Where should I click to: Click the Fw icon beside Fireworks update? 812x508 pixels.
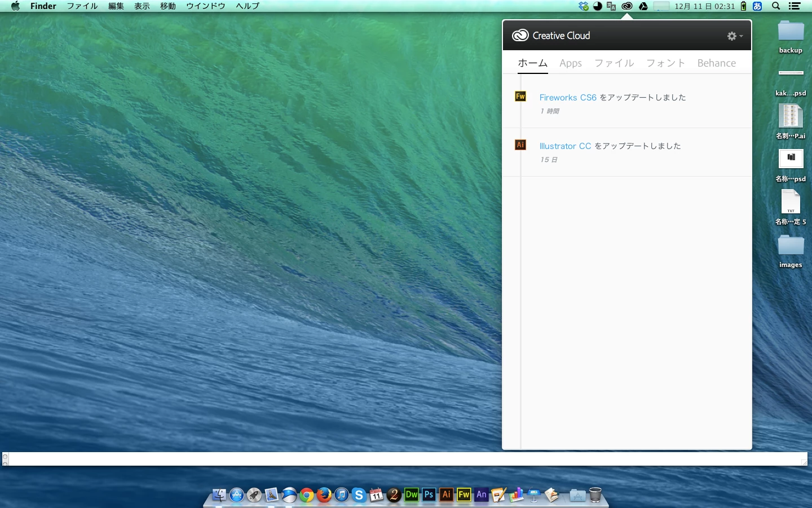tap(520, 97)
